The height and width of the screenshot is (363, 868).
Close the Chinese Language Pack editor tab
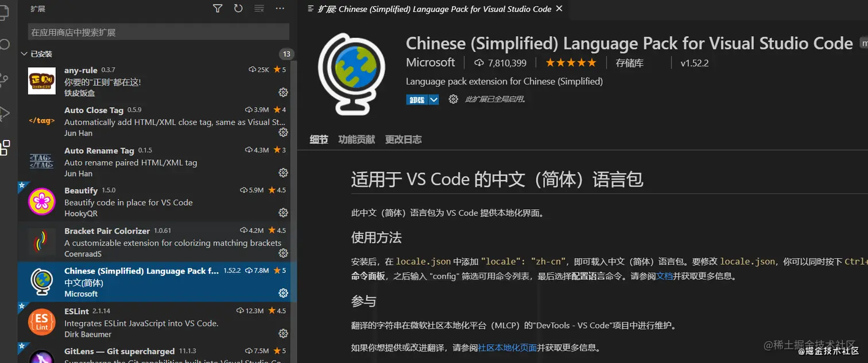[x=560, y=9]
